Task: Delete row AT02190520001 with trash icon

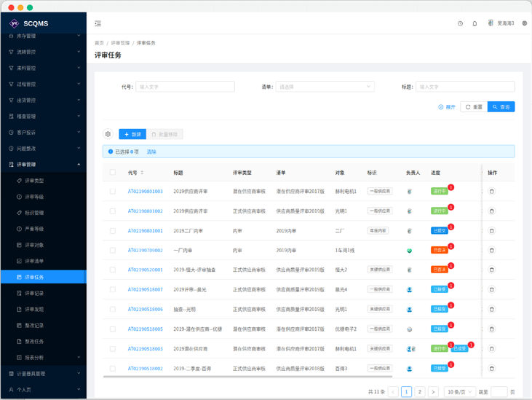Action: (x=491, y=270)
